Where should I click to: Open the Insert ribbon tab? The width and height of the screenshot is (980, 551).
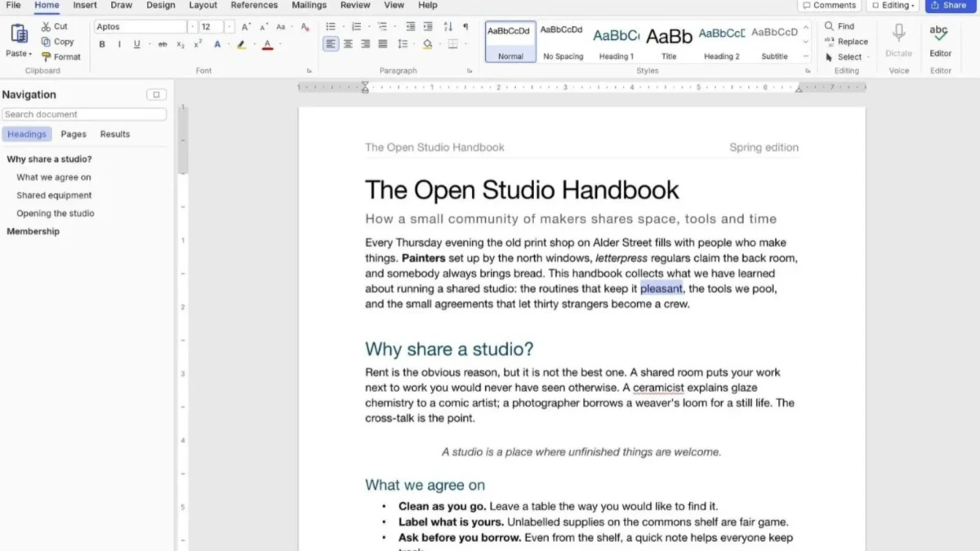(x=85, y=5)
